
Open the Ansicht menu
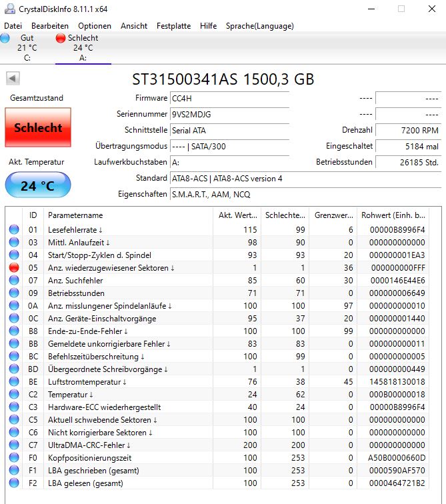pyautogui.click(x=134, y=26)
